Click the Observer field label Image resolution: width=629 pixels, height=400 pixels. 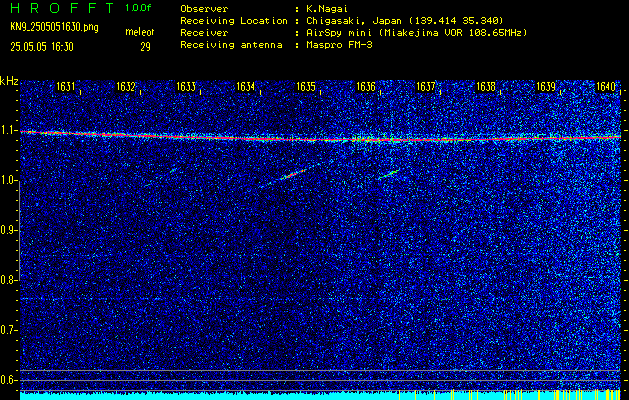(204, 9)
